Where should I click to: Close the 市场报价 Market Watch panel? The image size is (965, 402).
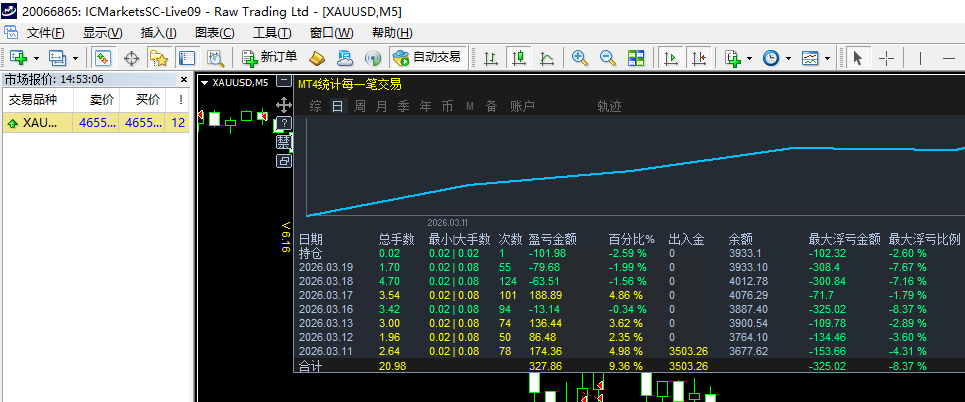[x=183, y=79]
